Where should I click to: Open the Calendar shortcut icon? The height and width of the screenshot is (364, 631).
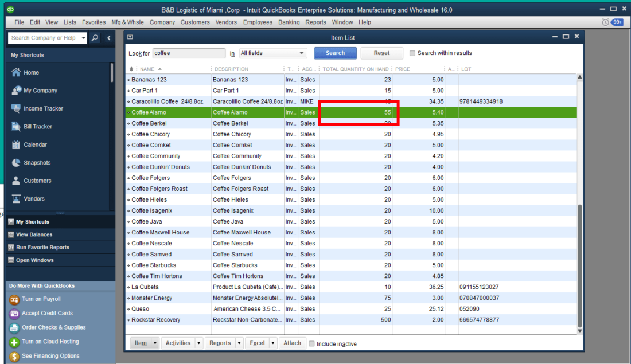coord(16,145)
